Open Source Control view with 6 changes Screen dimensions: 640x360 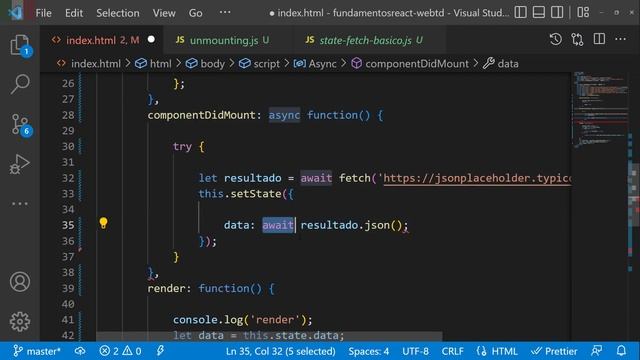pyautogui.click(x=20, y=124)
